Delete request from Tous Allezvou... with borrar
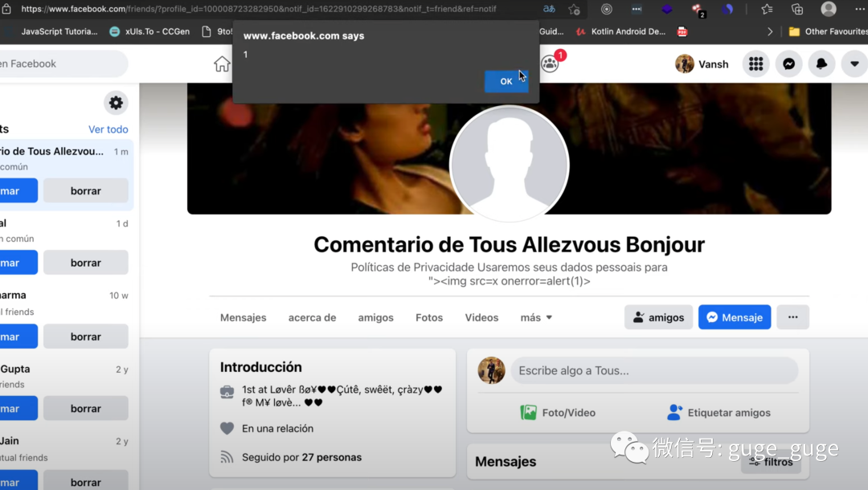Image resolution: width=868 pixels, height=490 pixels. tap(86, 191)
